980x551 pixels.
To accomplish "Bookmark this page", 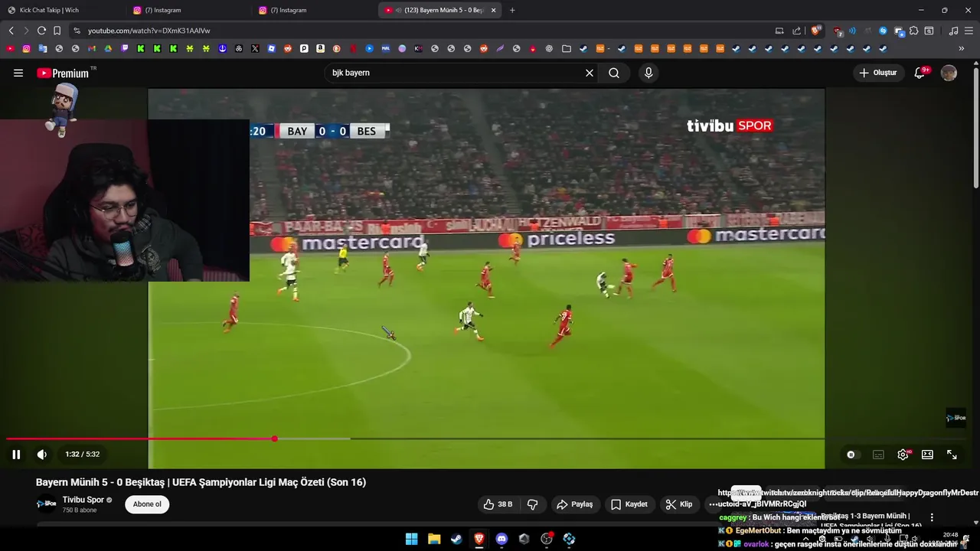I will pos(57,31).
